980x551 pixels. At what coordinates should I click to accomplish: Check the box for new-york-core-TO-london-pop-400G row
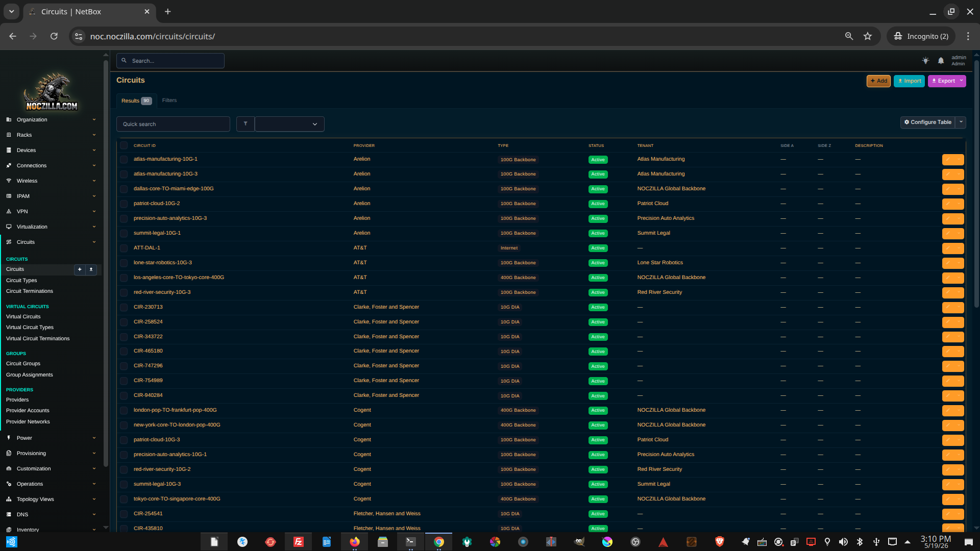point(124,425)
